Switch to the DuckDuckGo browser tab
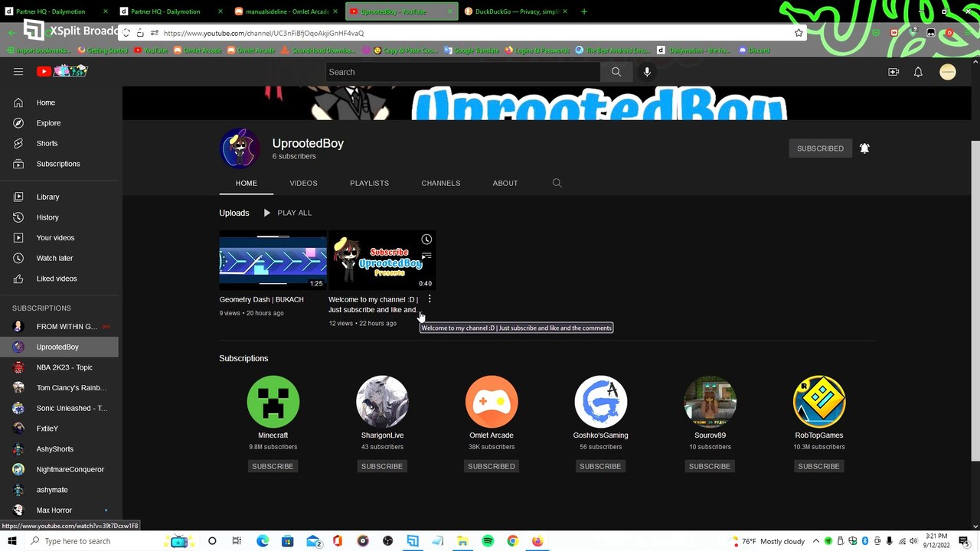This screenshot has height=551, width=980. 516,11
